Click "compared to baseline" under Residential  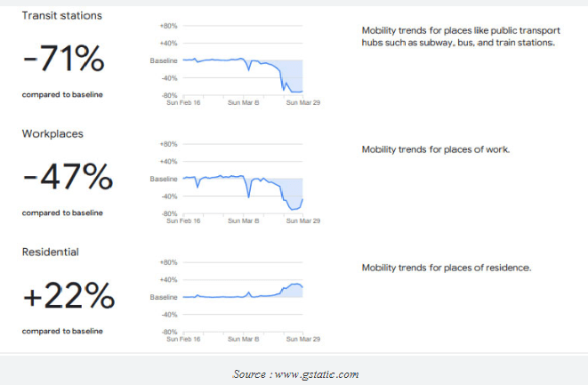pyautogui.click(x=62, y=332)
